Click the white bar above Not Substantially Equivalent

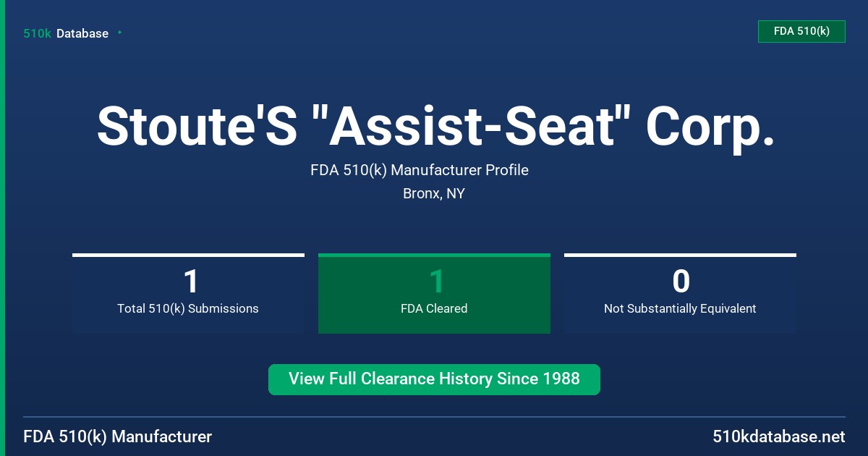pyautogui.click(x=680, y=255)
